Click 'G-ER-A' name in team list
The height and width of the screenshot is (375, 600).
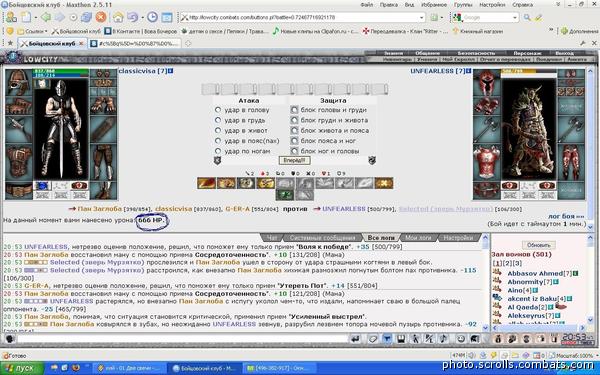tap(239, 209)
